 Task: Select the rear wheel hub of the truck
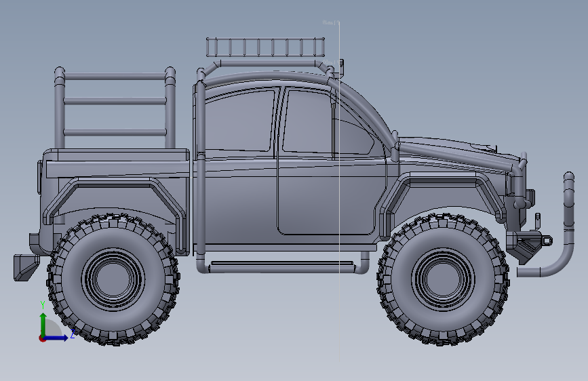(x=113, y=279)
